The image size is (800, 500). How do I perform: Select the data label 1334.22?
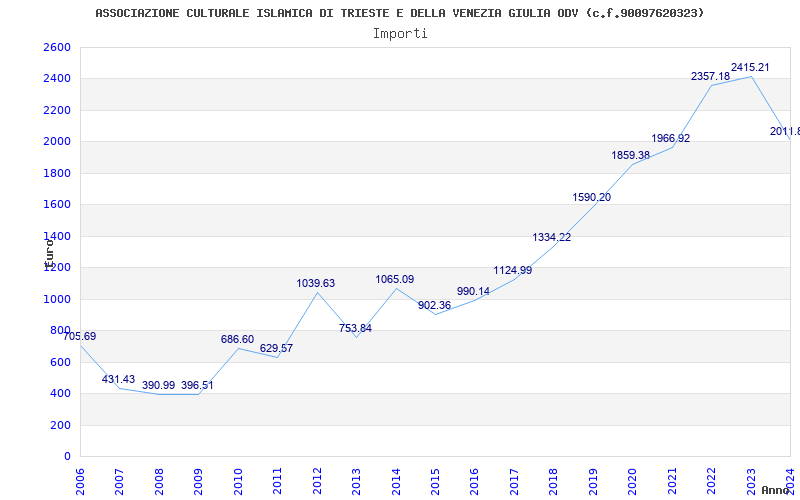(552, 237)
